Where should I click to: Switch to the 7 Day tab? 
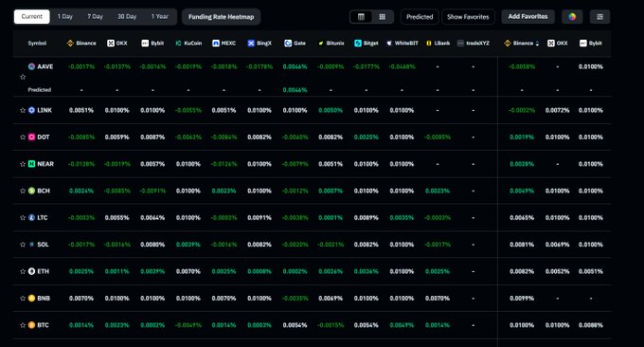tap(96, 17)
